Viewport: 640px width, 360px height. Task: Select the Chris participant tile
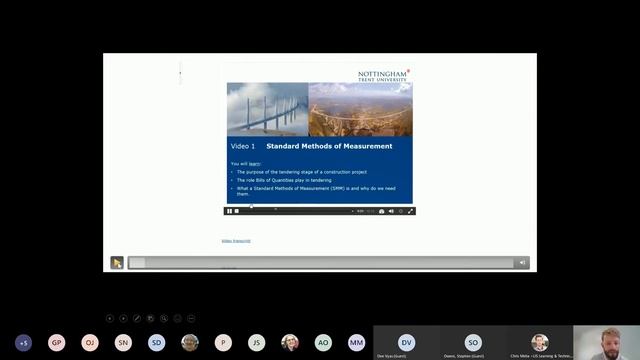coord(540,343)
